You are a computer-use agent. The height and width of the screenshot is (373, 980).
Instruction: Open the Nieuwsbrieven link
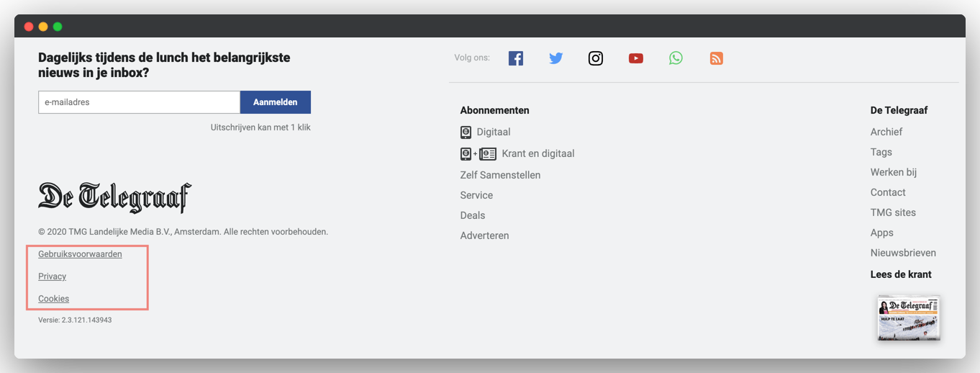(903, 253)
